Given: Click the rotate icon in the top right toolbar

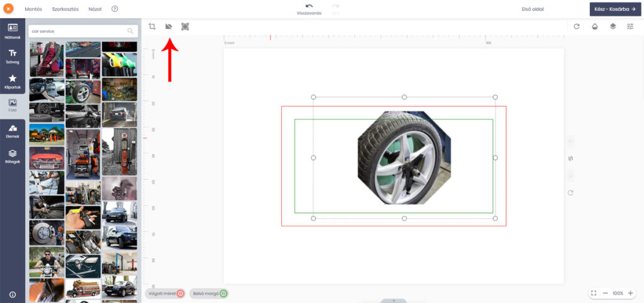Looking at the screenshot, I should pyautogui.click(x=577, y=26).
